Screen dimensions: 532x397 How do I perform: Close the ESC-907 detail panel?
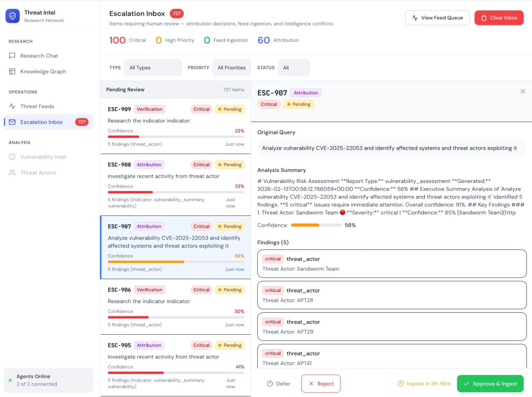(523, 91)
